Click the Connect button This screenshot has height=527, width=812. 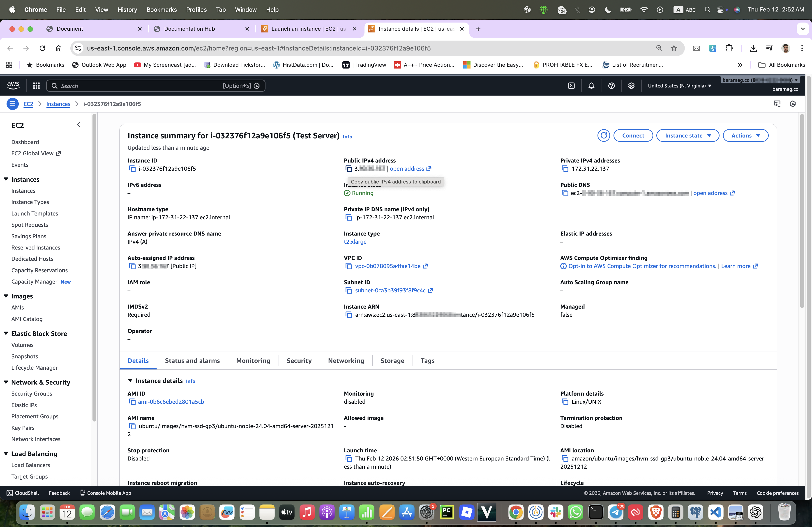click(633, 136)
